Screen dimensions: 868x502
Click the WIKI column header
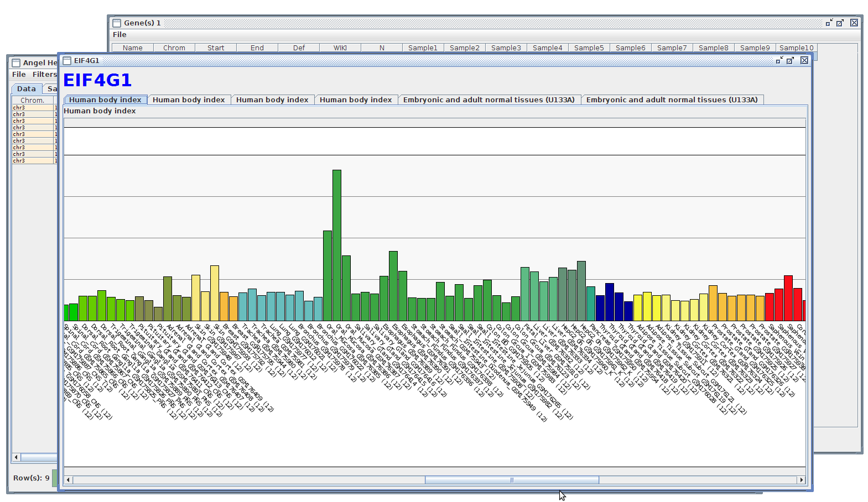click(x=340, y=48)
